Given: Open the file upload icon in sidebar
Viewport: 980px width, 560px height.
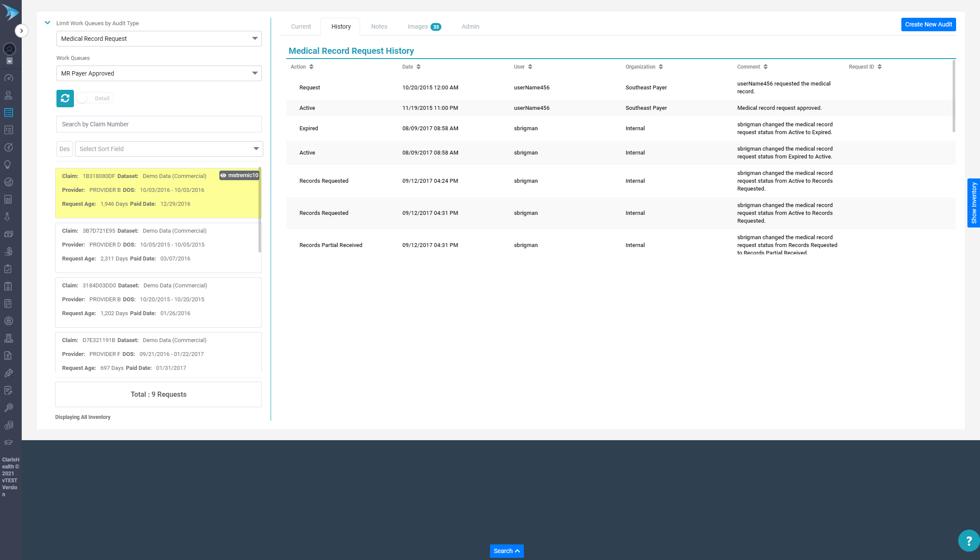Looking at the screenshot, I should click(x=8, y=356).
